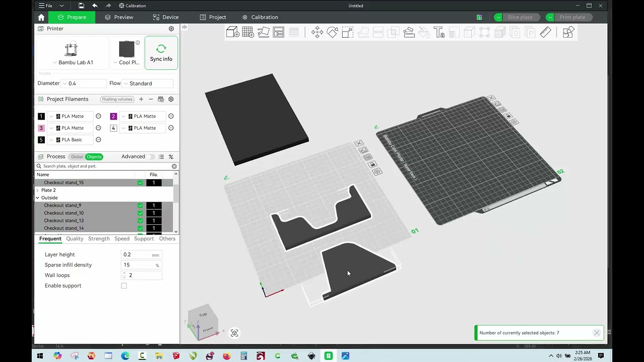The width and height of the screenshot is (644, 362).
Task: Click the Sync info button
Action: point(161,52)
